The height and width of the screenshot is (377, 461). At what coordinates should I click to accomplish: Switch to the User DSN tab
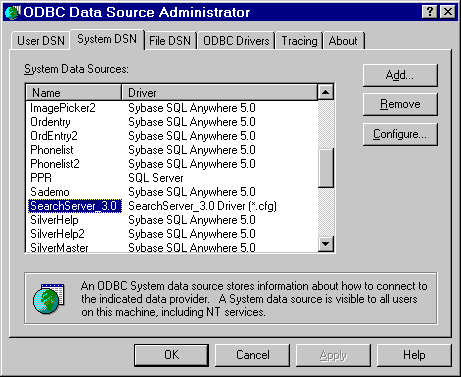41,41
